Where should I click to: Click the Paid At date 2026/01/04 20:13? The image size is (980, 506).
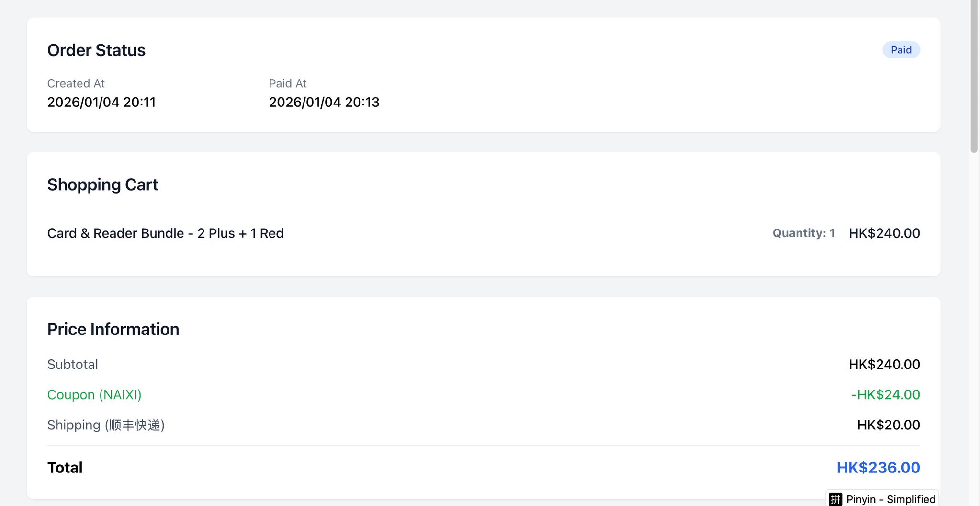pyautogui.click(x=324, y=102)
